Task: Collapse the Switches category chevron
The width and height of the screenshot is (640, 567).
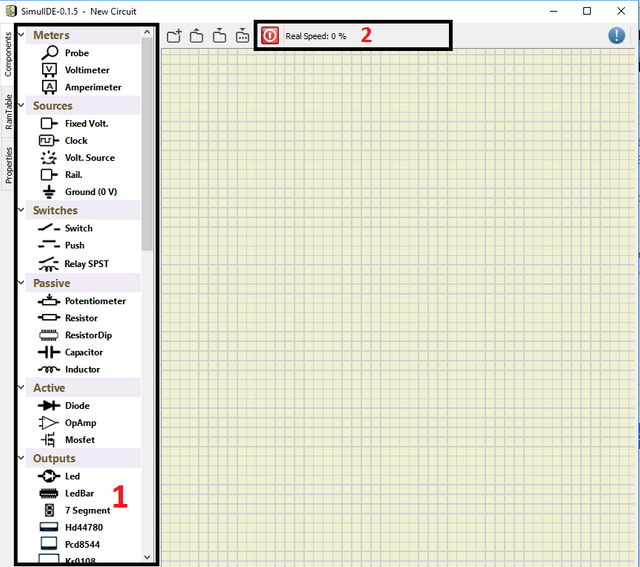Action: click(21, 210)
